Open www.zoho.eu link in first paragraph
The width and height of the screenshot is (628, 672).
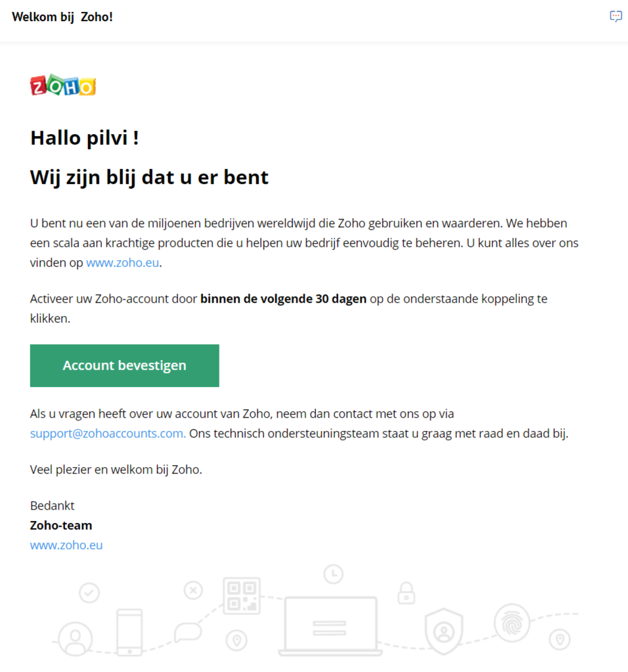pyautogui.click(x=123, y=262)
